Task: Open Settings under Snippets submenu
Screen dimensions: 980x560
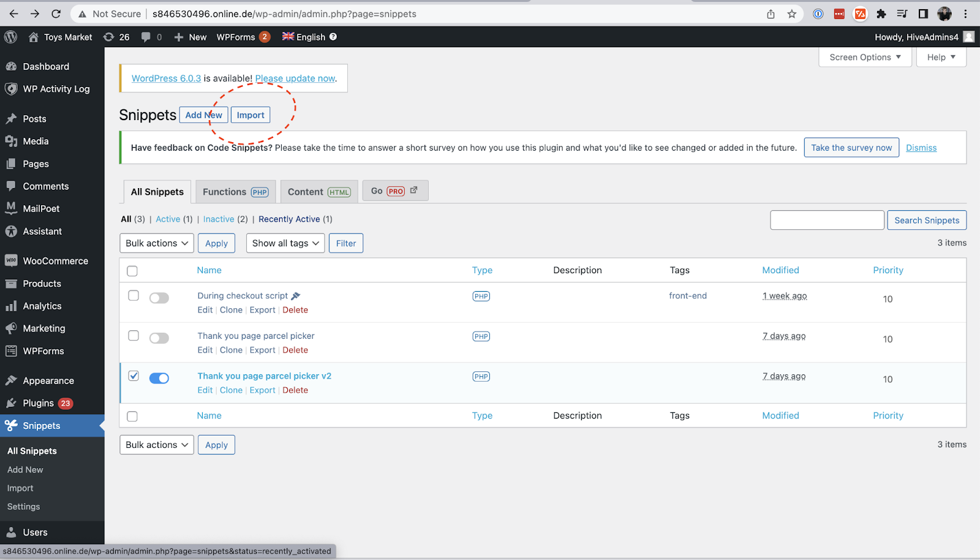Action: [x=23, y=507]
